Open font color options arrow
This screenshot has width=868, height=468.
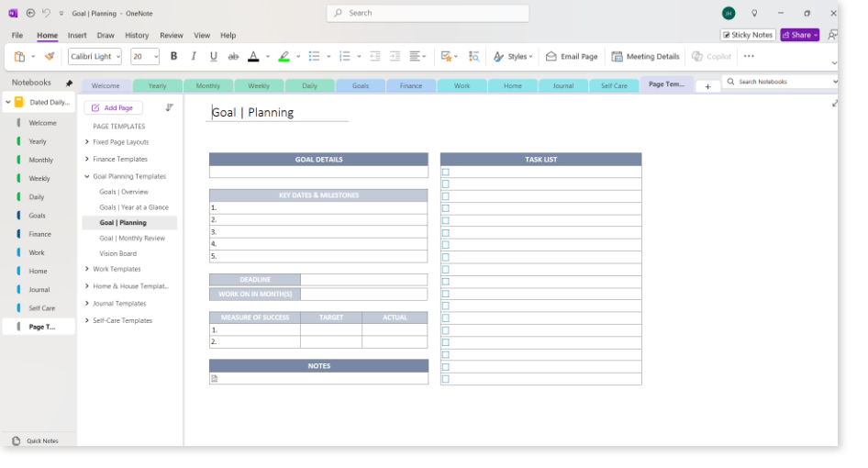pyautogui.click(x=267, y=57)
